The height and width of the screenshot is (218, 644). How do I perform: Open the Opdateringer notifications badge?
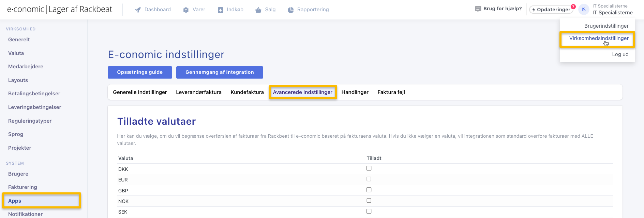pos(573,6)
